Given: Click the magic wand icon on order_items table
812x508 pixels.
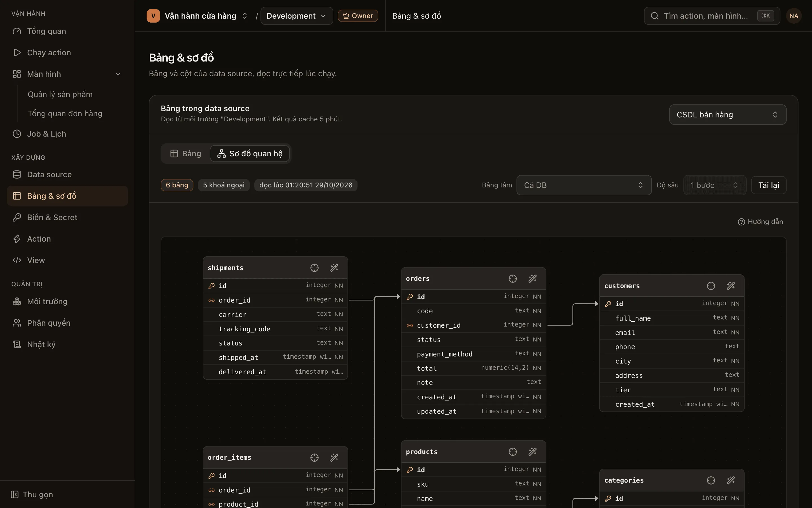Looking at the screenshot, I should pos(334,457).
